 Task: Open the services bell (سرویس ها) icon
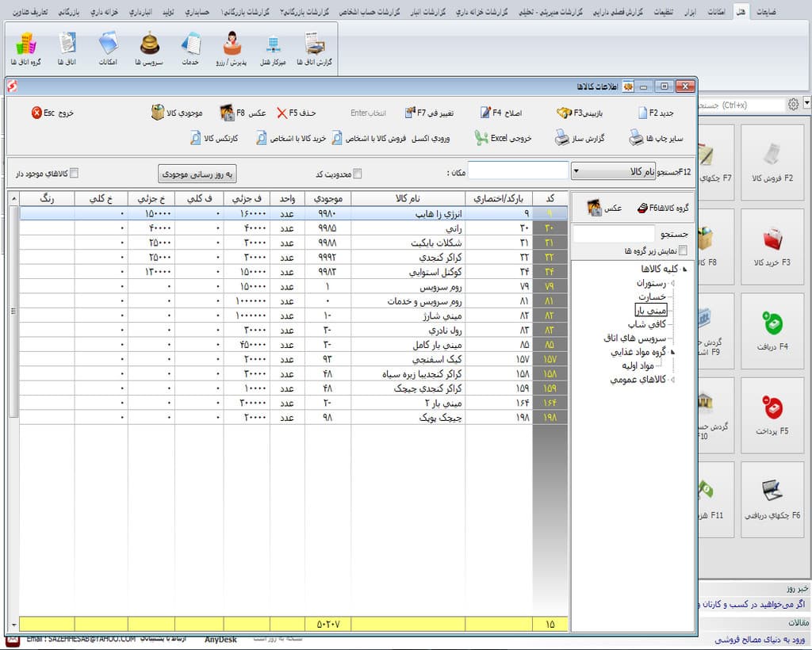(x=149, y=48)
